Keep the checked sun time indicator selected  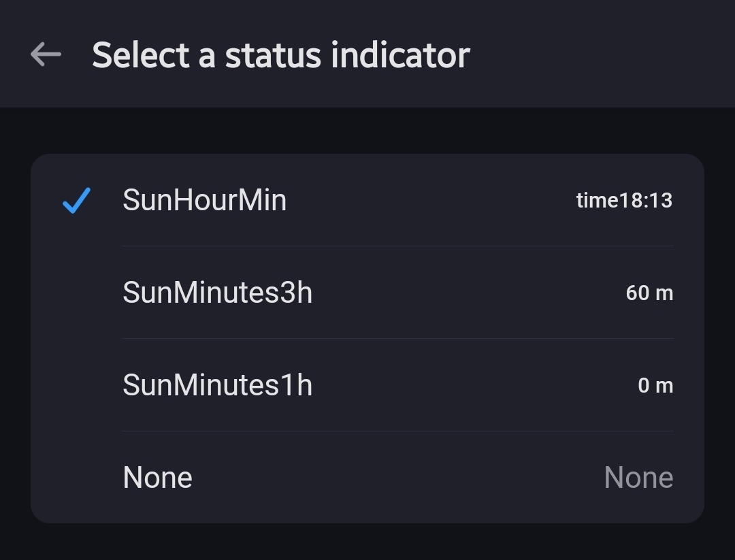click(367, 201)
